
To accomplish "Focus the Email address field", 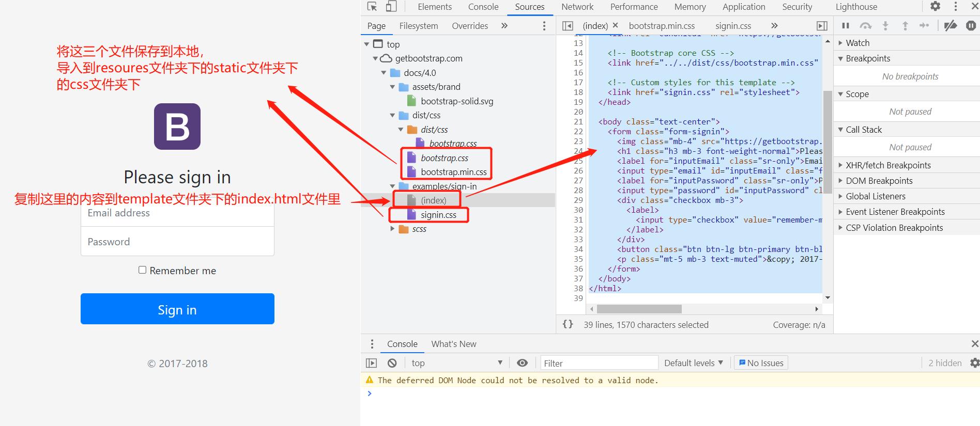I will tap(177, 213).
